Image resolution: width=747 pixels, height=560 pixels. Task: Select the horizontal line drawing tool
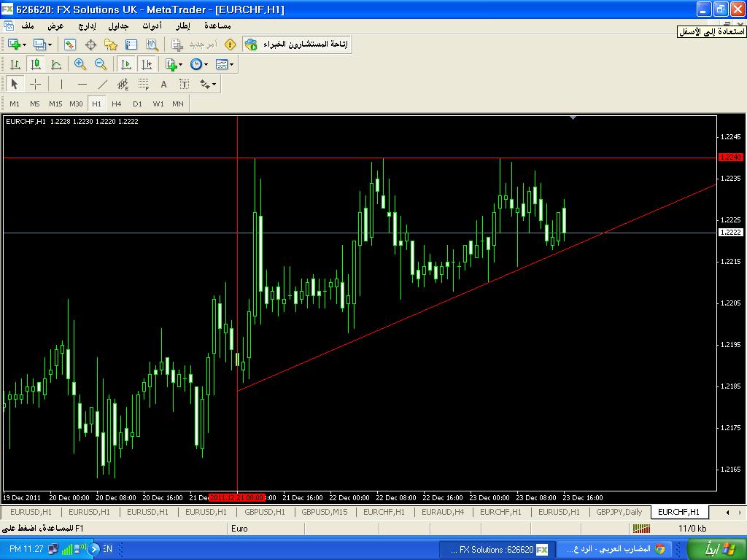[82, 85]
